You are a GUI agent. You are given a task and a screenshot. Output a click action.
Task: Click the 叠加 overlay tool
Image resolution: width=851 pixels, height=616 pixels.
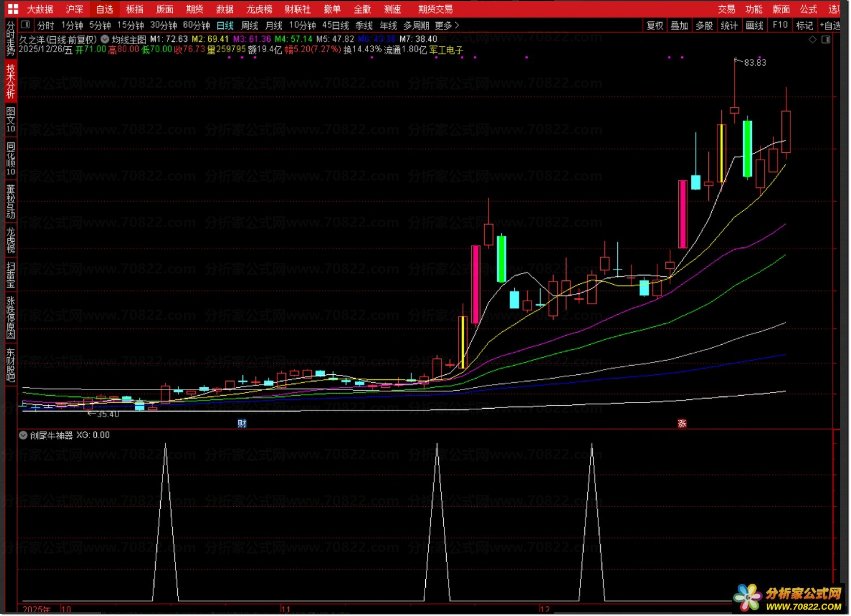pos(679,25)
